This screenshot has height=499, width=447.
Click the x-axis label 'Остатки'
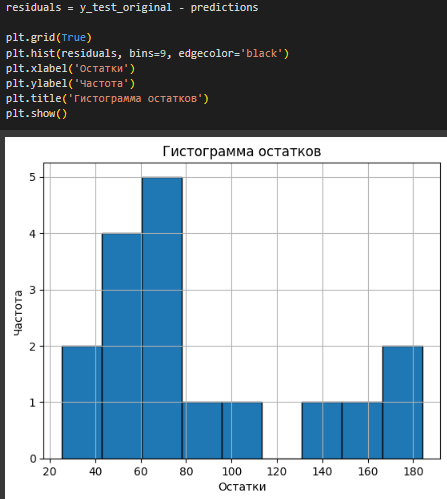point(242,487)
